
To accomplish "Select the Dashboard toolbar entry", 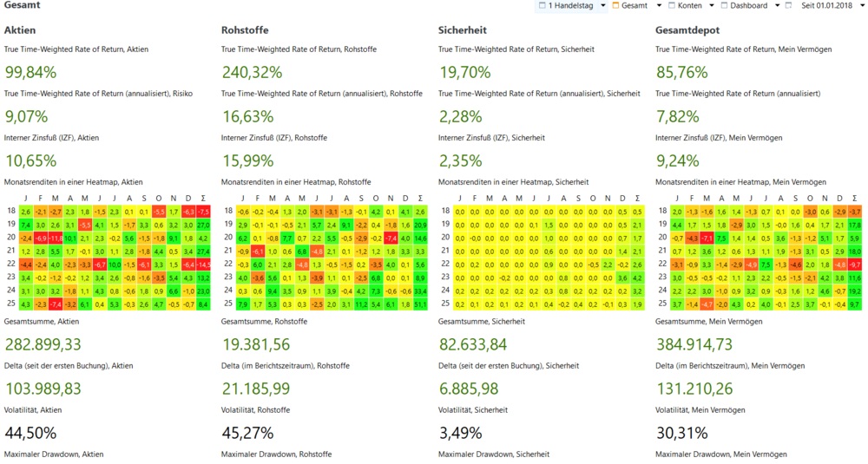I will (748, 5).
